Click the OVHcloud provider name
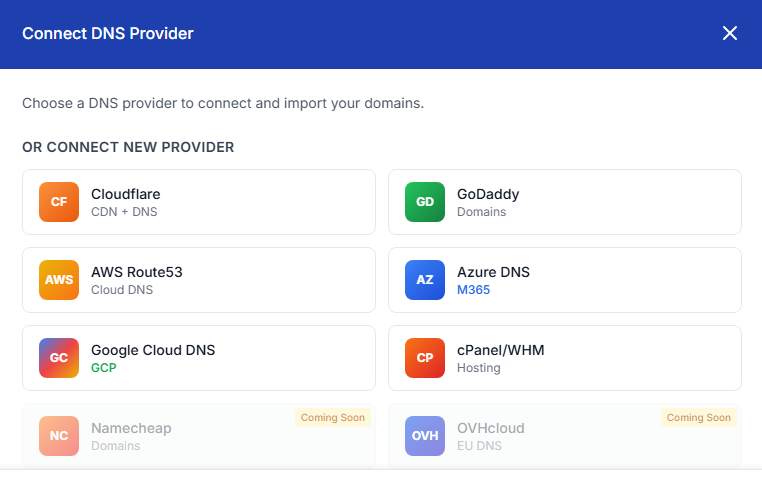The width and height of the screenshot is (762, 477). coord(490,428)
